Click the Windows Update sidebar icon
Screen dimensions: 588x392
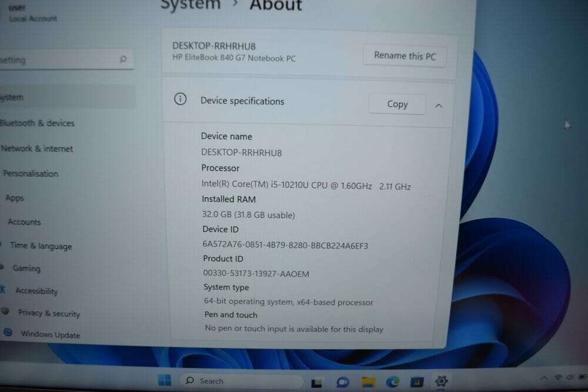8,332
